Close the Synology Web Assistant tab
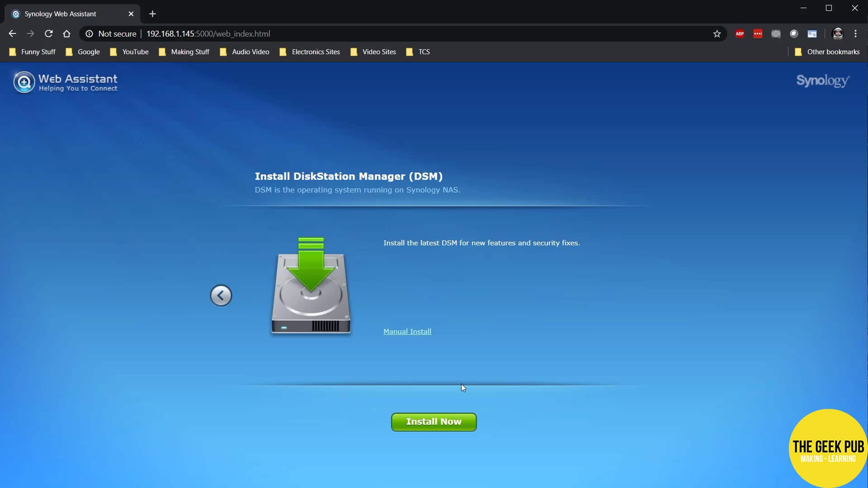Image resolution: width=868 pixels, height=488 pixels. tap(131, 14)
